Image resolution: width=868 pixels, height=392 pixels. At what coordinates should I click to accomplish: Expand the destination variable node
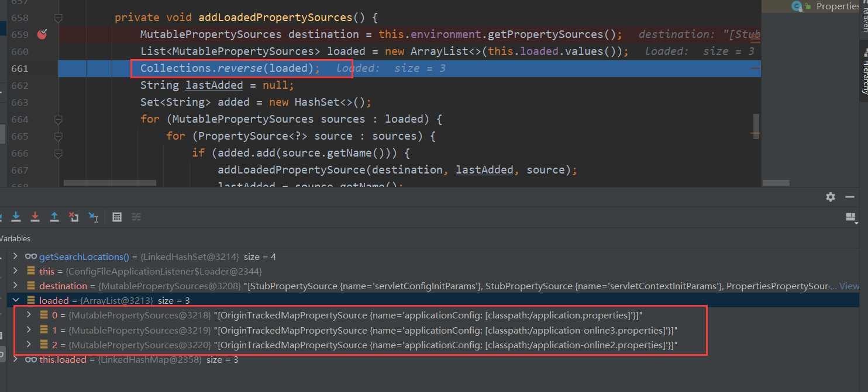point(15,286)
